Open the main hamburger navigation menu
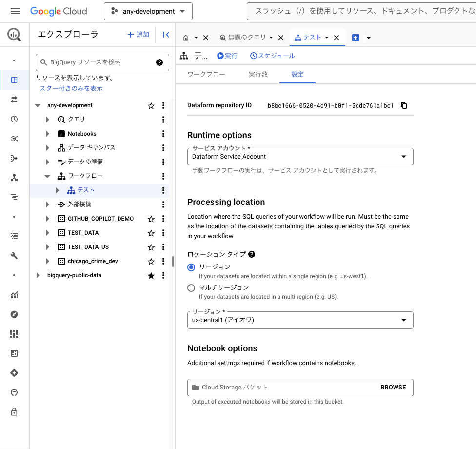 pos(15,11)
